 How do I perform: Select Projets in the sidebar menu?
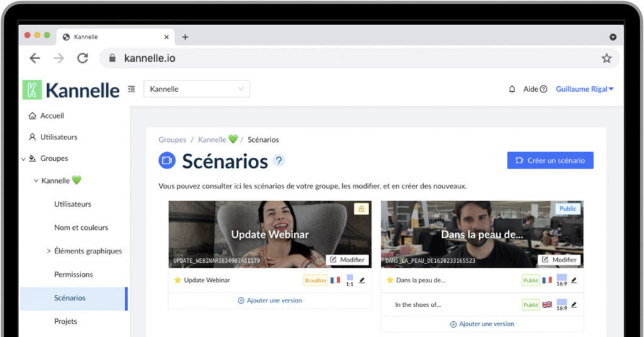click(x=65, y=321)
